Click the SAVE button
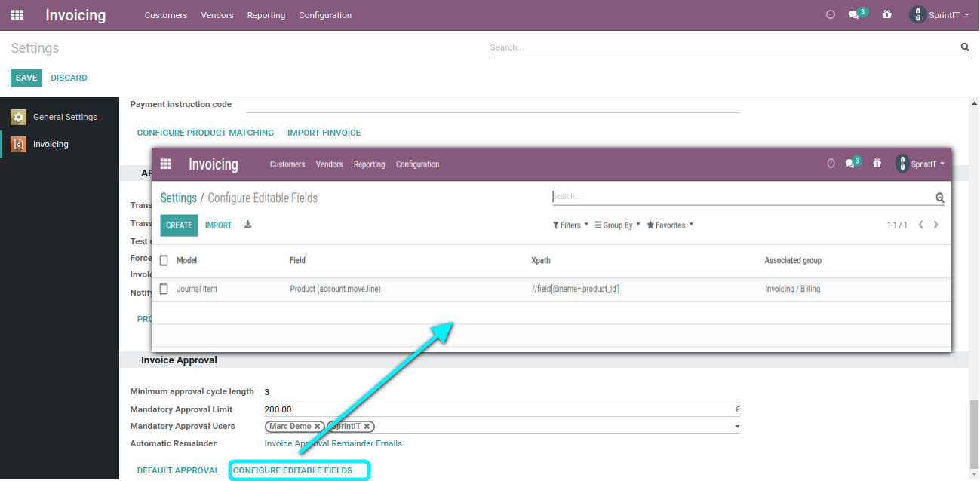 (26, 78)
